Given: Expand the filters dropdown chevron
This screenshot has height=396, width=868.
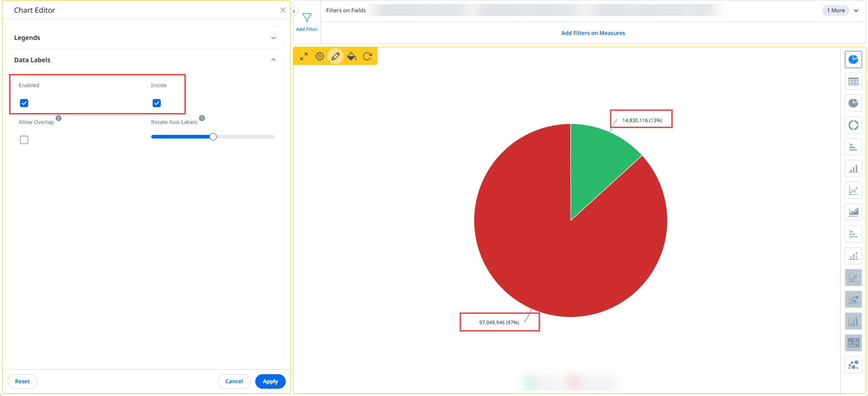Looking at the screenshot, I should click(x=856, y=10).
